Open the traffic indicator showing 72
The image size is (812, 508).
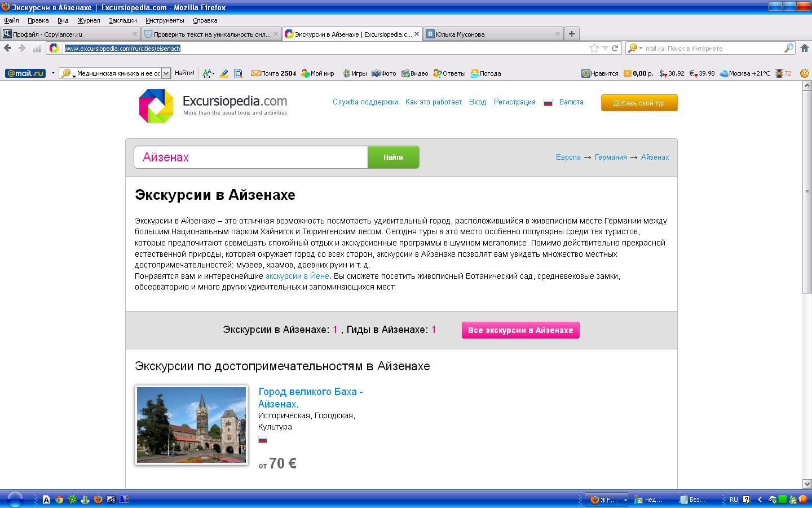783,73
